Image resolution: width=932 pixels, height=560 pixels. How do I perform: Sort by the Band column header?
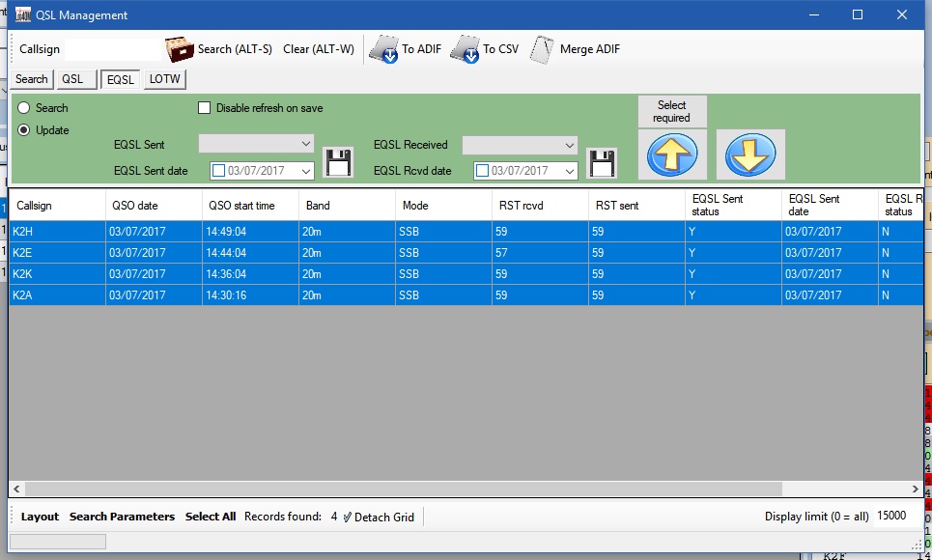pos(347,205)
